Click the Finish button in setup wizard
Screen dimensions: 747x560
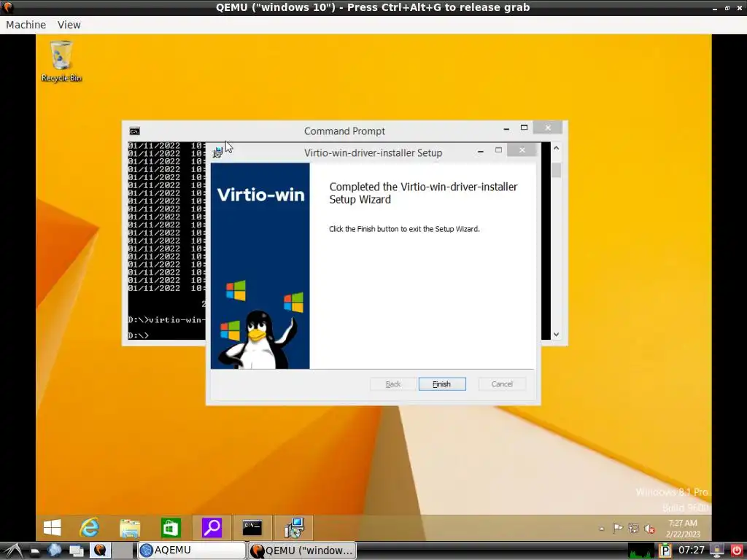[x=442, y=384]
